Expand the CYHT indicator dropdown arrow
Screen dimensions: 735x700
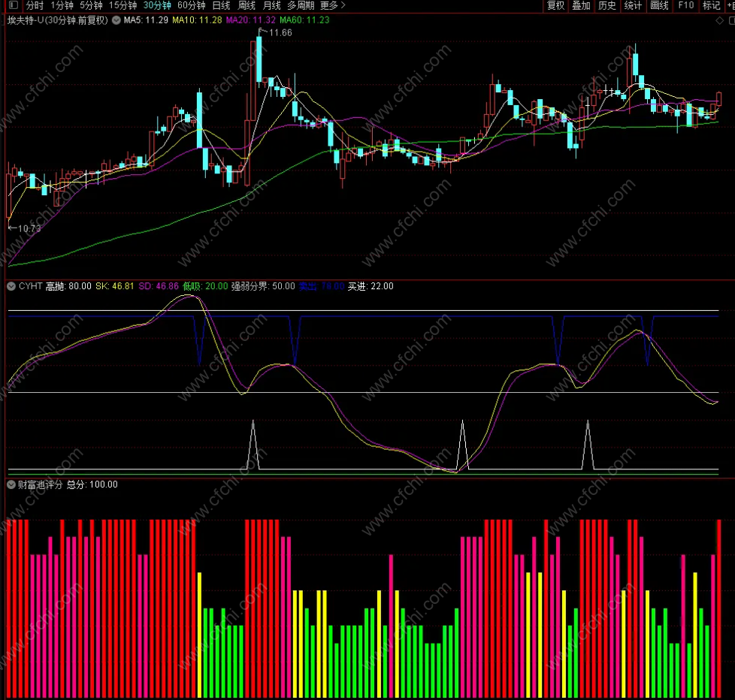[x=11, y=286]
